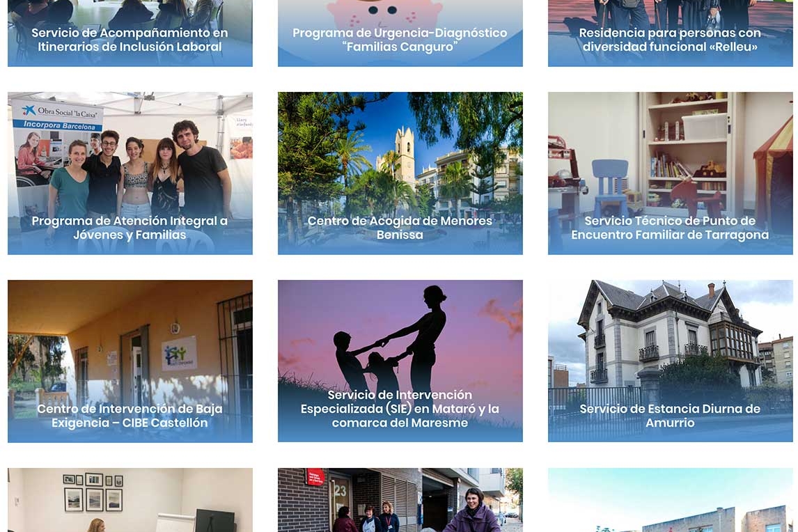Click the photo of the brick building numbered 23
Viewport: 798px width, 532px height.
pyautogui.click(x=400, y=500)
